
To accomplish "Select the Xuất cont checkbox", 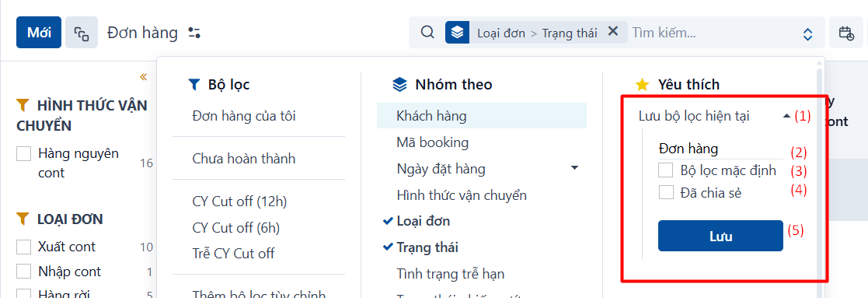I will pos(24,247).
